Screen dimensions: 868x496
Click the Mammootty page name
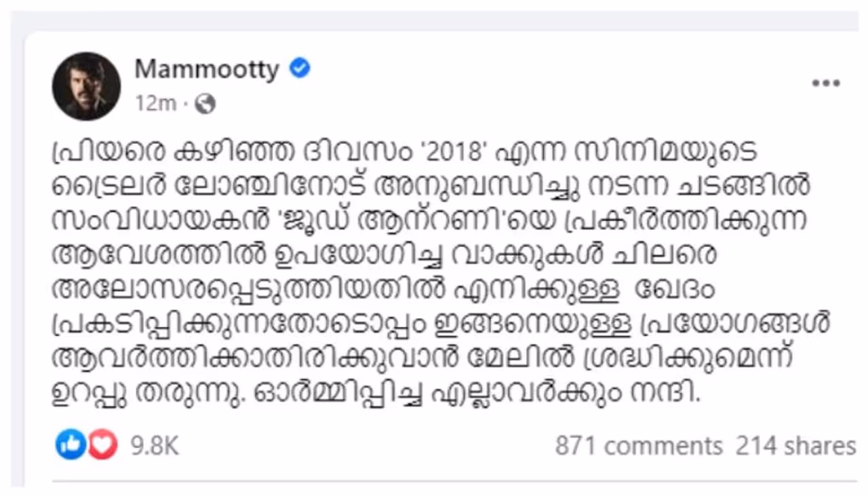click(207, 69)
